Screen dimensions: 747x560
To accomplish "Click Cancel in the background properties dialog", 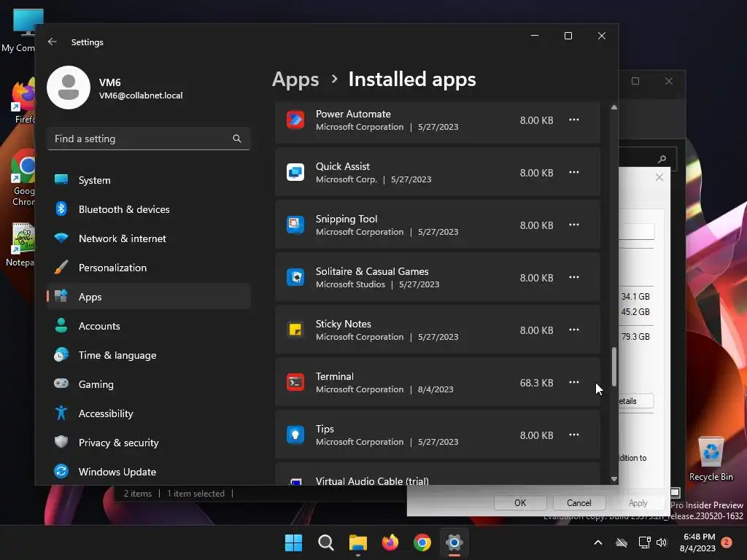I will [x=579, y=503].
